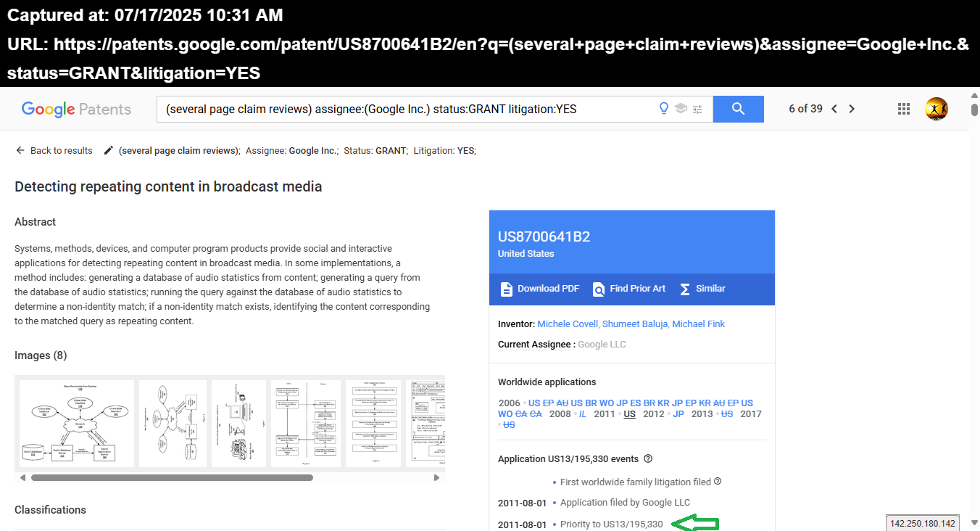The height and width of the screenshot is (531, 980).
Task: Click the Status: GRANT filter text
Action: click(375, 151)
